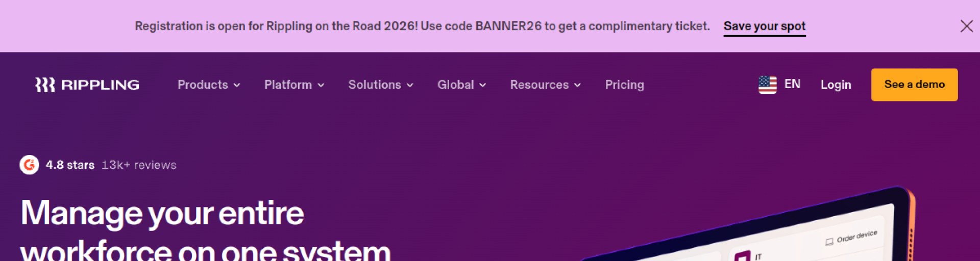Viewport: 980px width, 261px height.
Task: Open the Platform menu
Action: pyautogui.click(x=288, y=85)
